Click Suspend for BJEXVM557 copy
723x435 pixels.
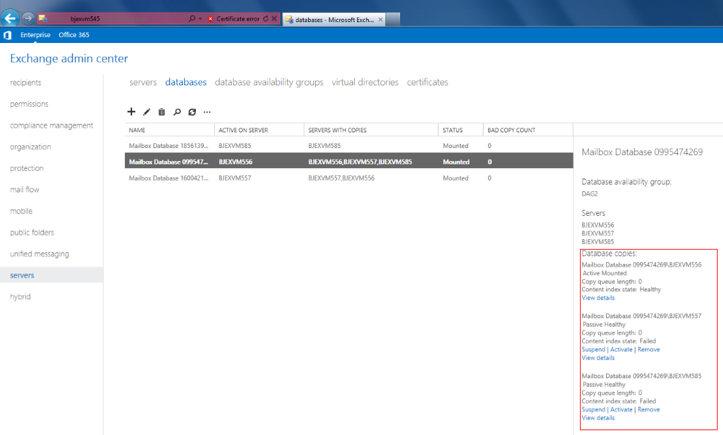click(593, 350)
